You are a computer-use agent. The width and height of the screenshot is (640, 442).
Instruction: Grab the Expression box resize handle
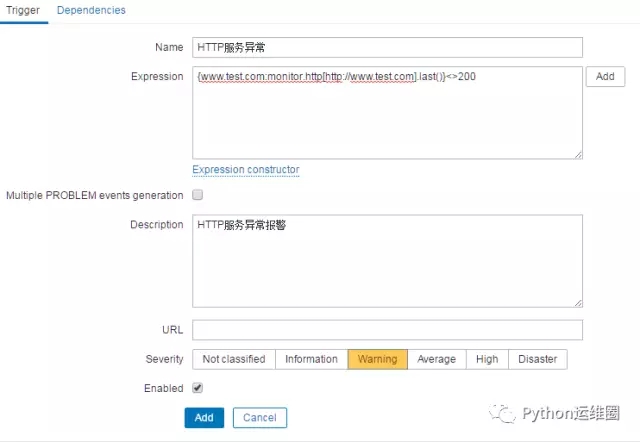pos(578,155)
